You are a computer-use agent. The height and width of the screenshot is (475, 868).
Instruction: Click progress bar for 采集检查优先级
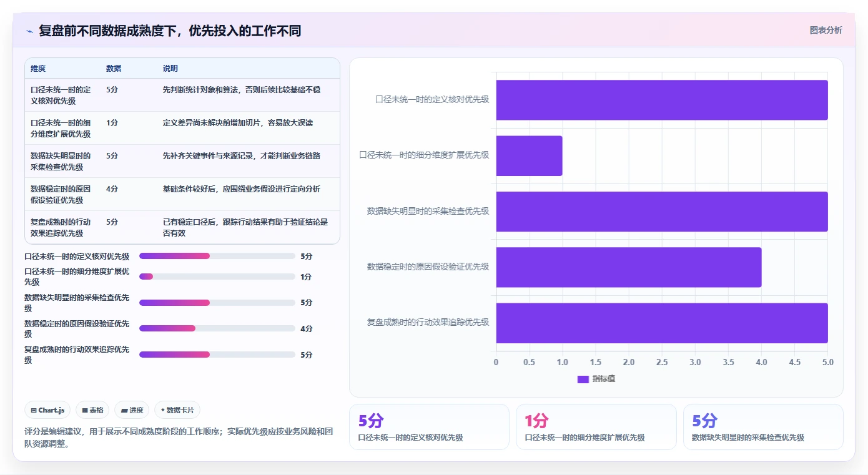217,303
